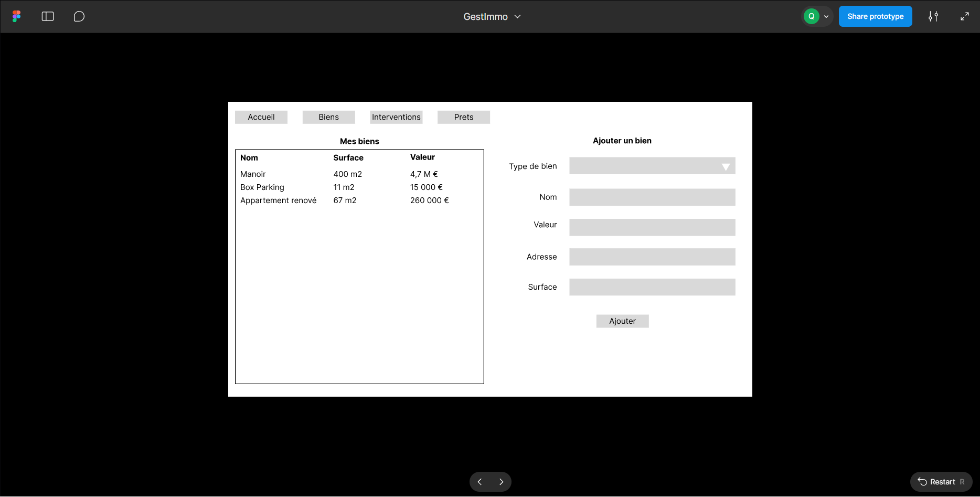Switch to the Accueil tab
This screenshot has width=980, height=497.
261,117
